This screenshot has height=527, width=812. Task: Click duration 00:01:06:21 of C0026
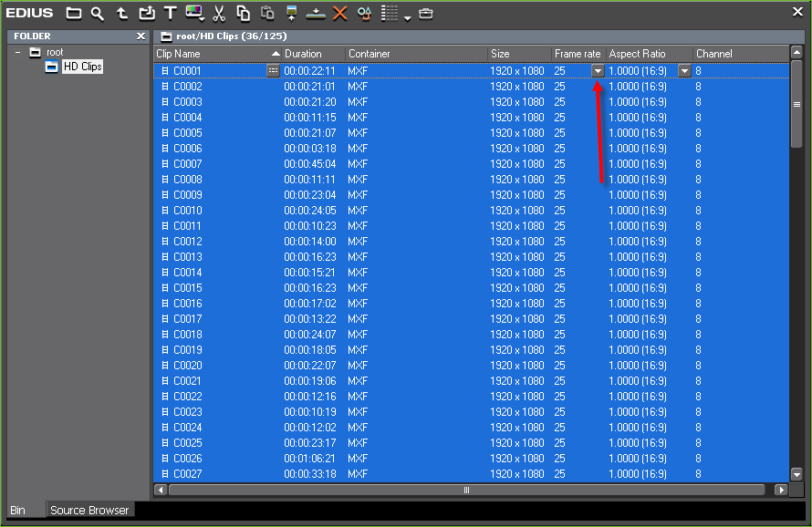[x=309, y=459]
